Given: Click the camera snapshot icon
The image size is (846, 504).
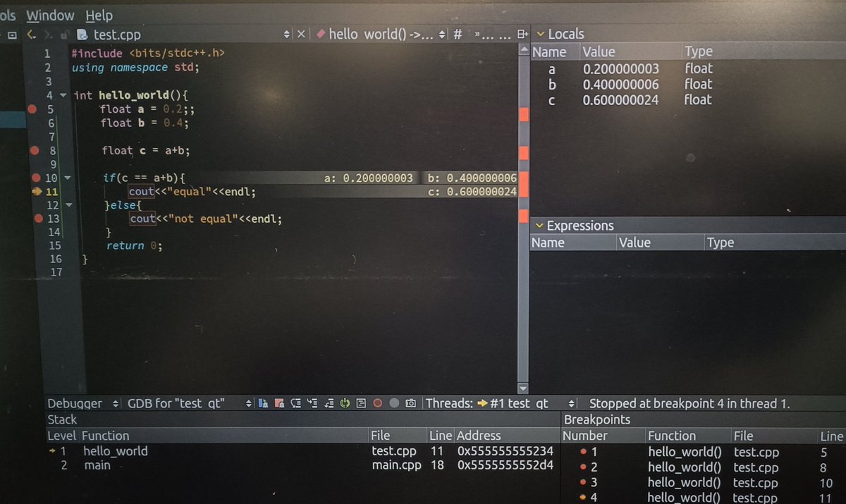Looking at the screenshot, I should [410, 403].
